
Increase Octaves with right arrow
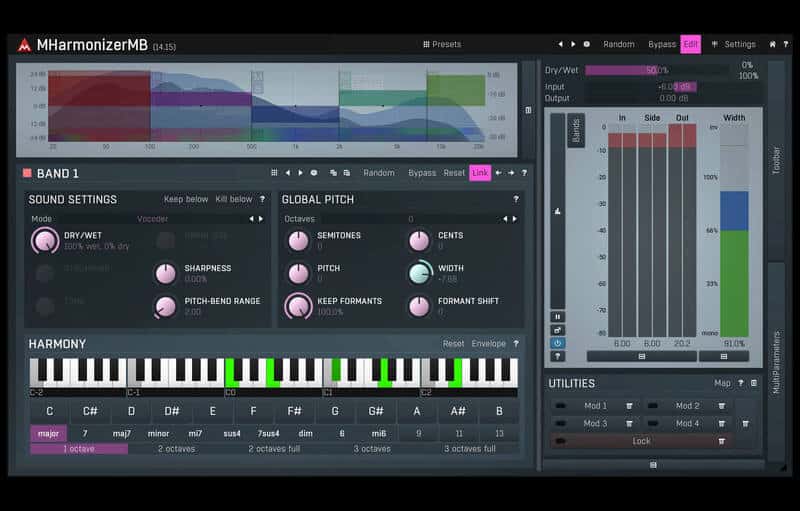(515, 219)
